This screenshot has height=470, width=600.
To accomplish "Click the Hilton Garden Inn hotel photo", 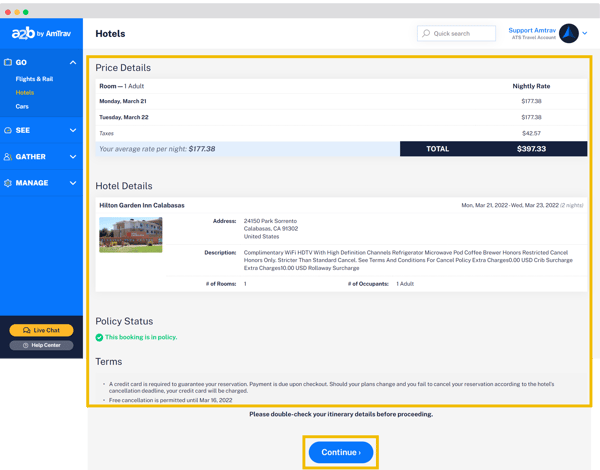I will 131,234.
